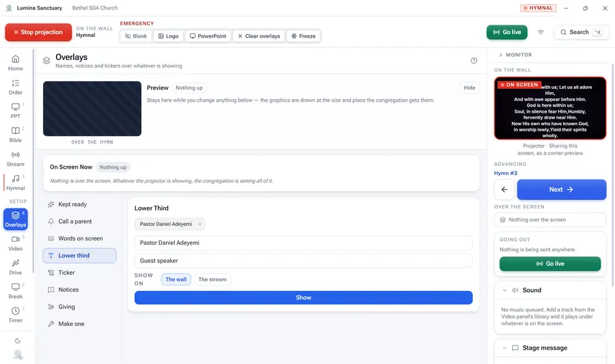Click the Wi-Fi connection status icon
Image resolution: width=615 pixels, height=364 pixels.
[x=541, y=32]
